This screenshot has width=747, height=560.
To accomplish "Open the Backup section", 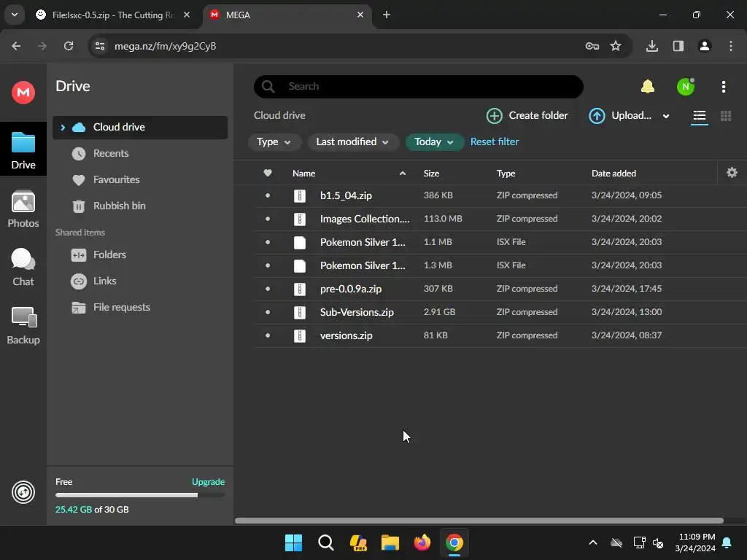I will tap(23, 326).
